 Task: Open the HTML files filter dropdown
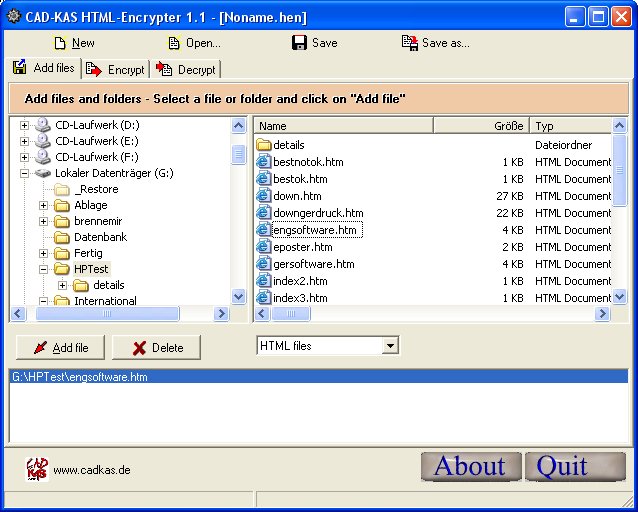point(390,346)
